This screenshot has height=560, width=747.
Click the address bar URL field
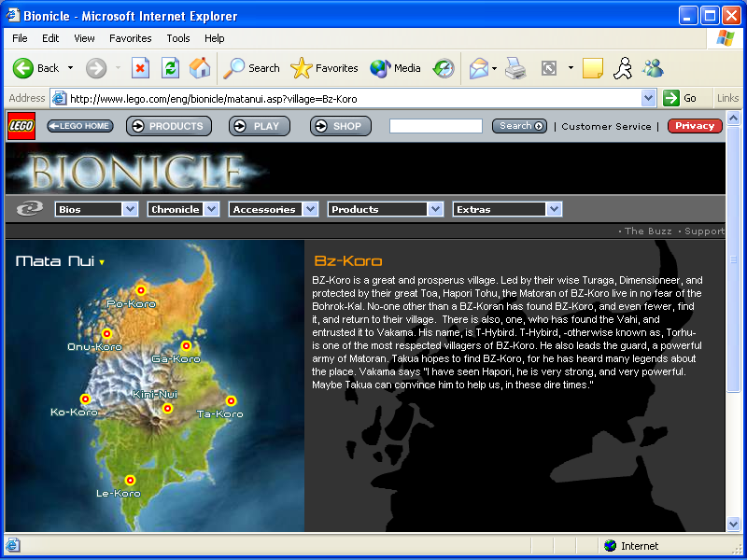tap(355, 99)
